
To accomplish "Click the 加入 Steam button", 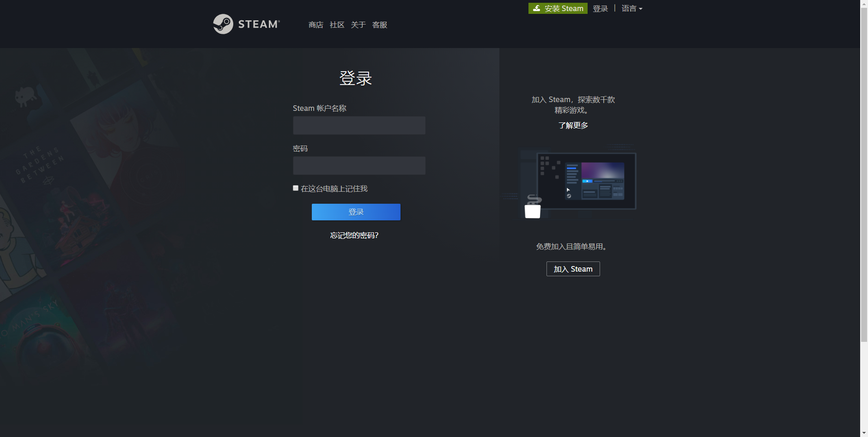I will tap(573, 269).
